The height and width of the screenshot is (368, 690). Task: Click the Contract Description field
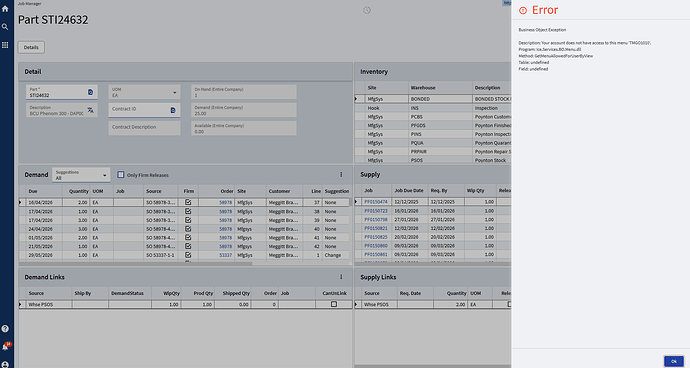pos(144,128)
